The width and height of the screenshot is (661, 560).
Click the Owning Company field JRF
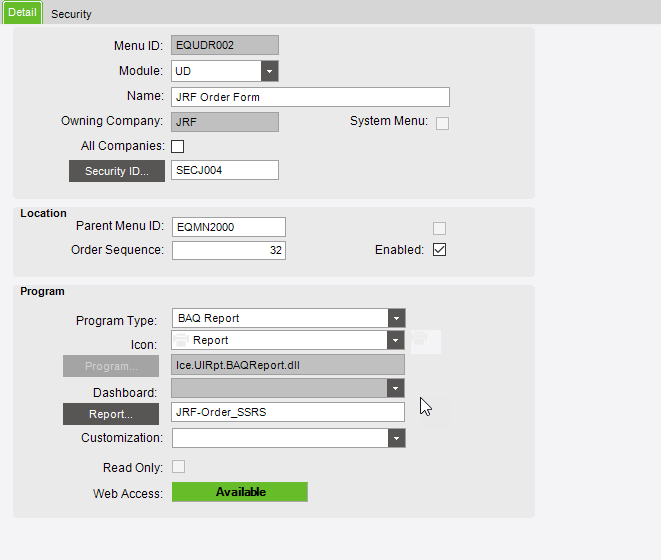(x=225, y=122)
